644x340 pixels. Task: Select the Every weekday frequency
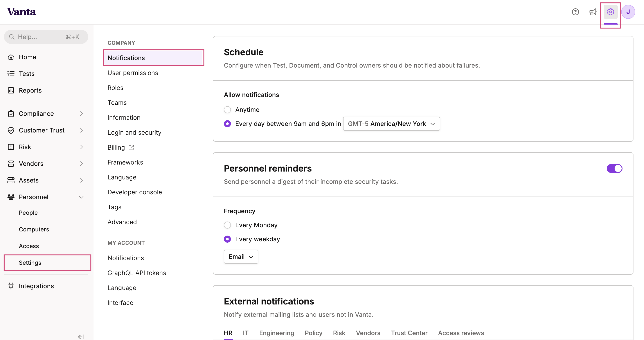(227, 239)
